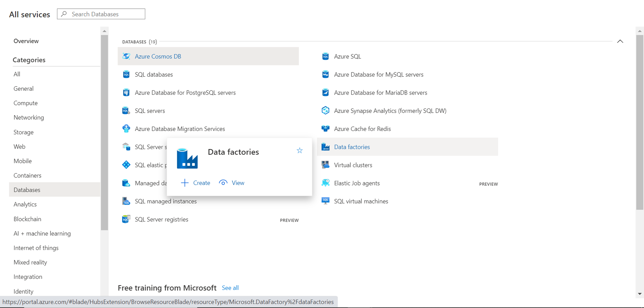Click the Azure Synapse Analytics icon
Image resolution: width=644 pixels, height=308 pixels.
click(x=325, y=110)
